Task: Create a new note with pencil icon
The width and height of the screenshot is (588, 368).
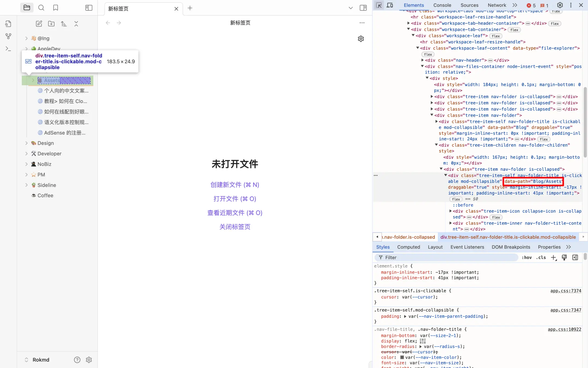Action: 39,24
